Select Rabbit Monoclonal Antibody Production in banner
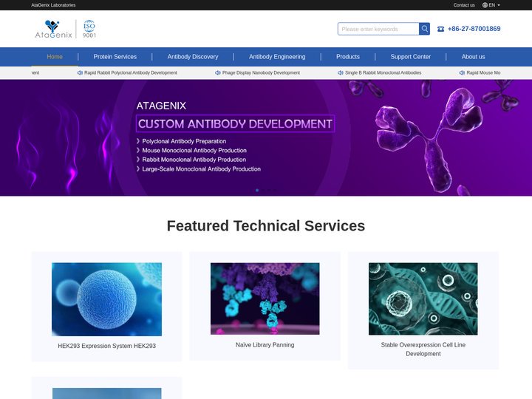This screenshot has width=532, height=399. coord(194,160)
